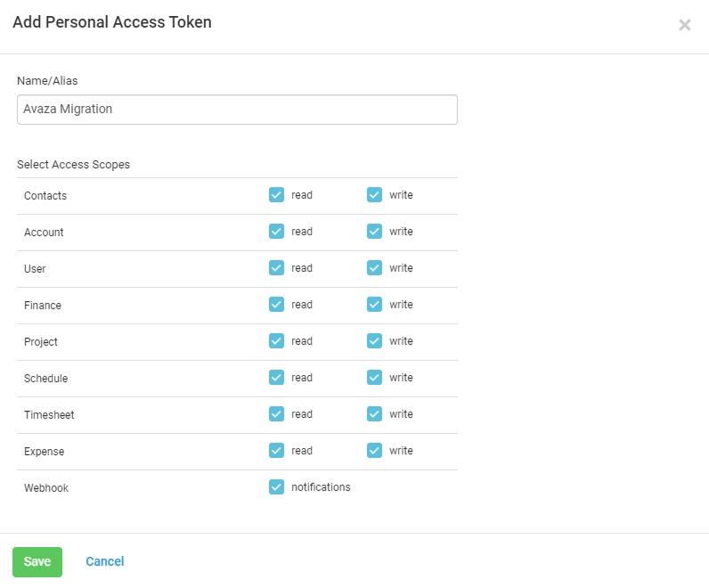Click the User scope row label
Image resolution: width=709 pixels, height=588 pixels.
[x=35, y=269]
